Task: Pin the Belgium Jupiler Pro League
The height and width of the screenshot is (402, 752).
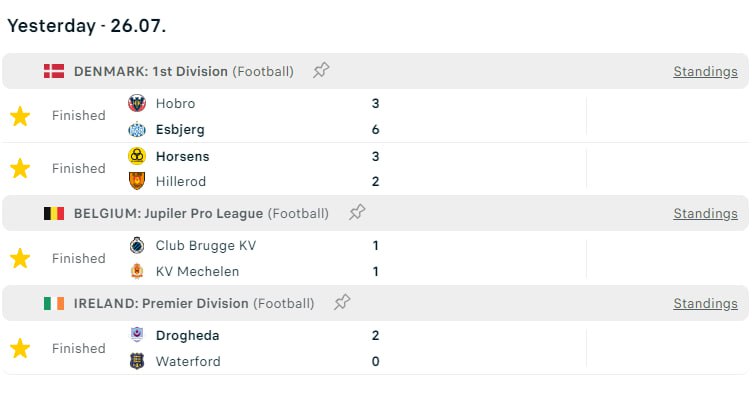Action: 356,213
